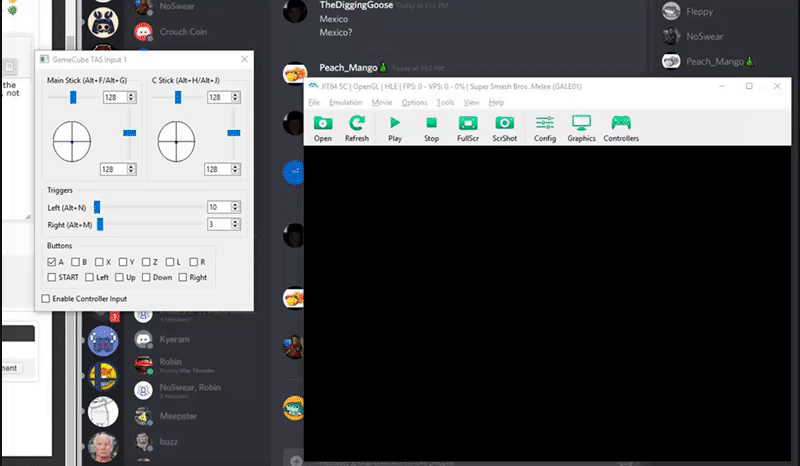Check the D-pad Left checkbox

coord(89,277)
